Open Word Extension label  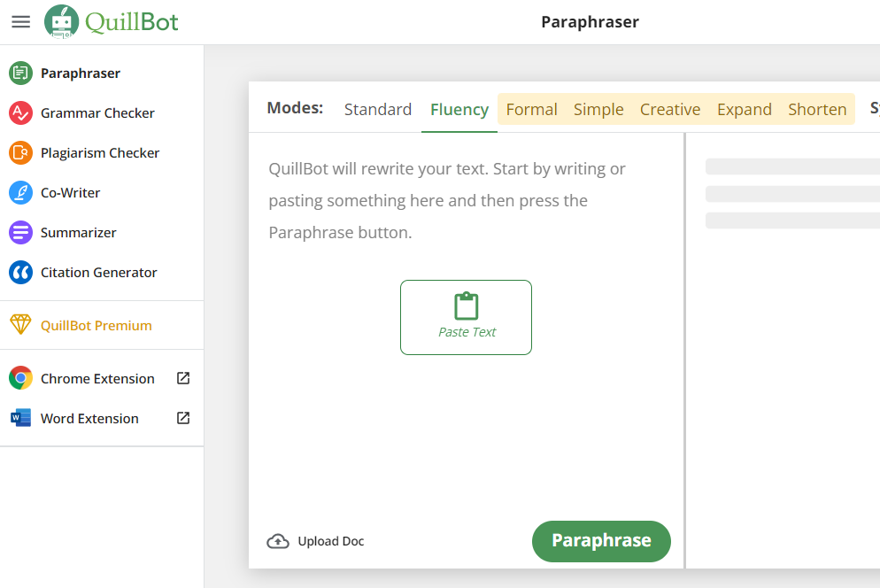coord(89,418)
